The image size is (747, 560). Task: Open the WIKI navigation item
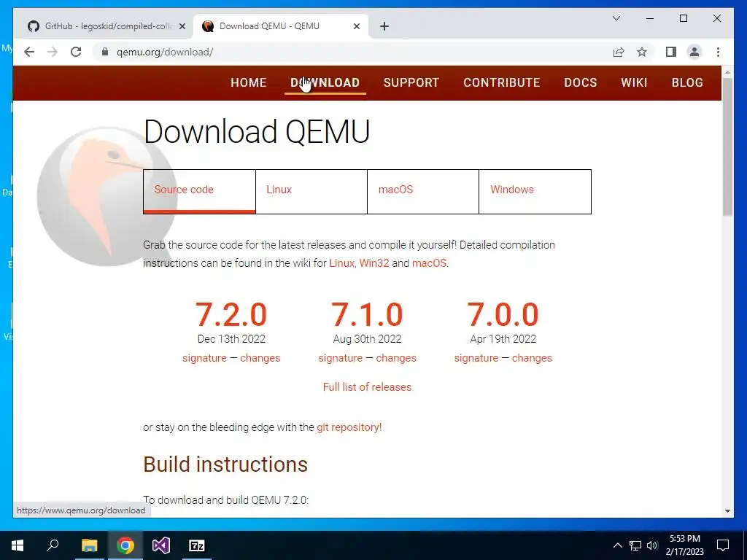tap(634, 82)
